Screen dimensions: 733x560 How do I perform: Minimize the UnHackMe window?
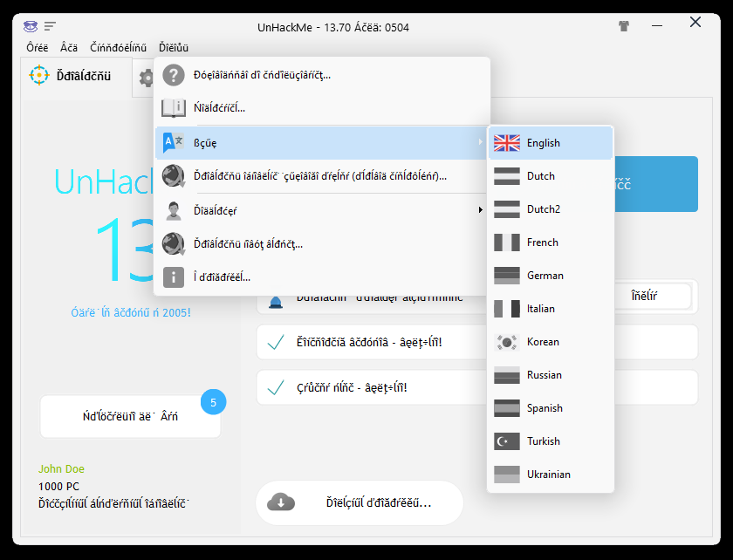pyautogui.click(x=657, y=26)
